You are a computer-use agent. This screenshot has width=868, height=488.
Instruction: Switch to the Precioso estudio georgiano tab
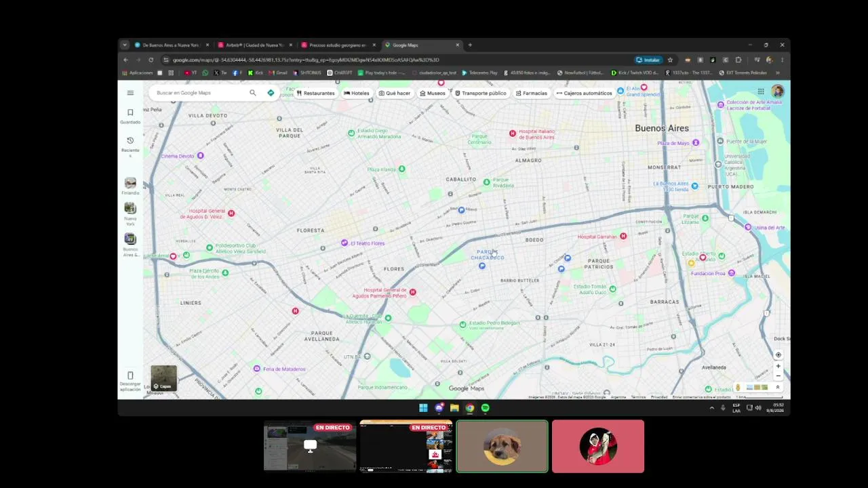point(338,45)
